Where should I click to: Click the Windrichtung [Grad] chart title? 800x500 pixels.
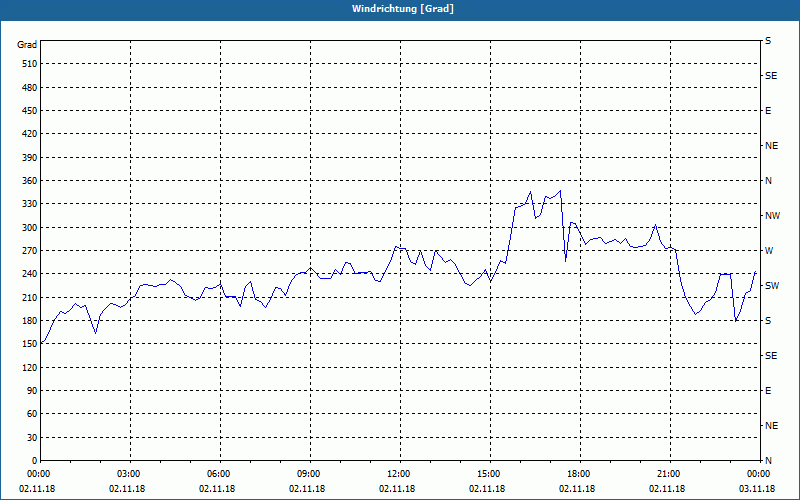[403, 9]
